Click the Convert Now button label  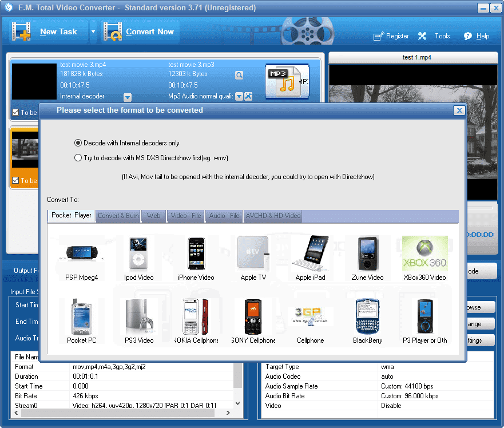150,31
